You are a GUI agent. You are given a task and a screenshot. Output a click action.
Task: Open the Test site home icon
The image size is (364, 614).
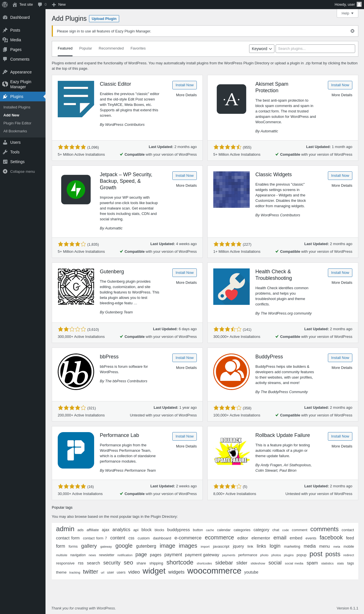[15, 5]
